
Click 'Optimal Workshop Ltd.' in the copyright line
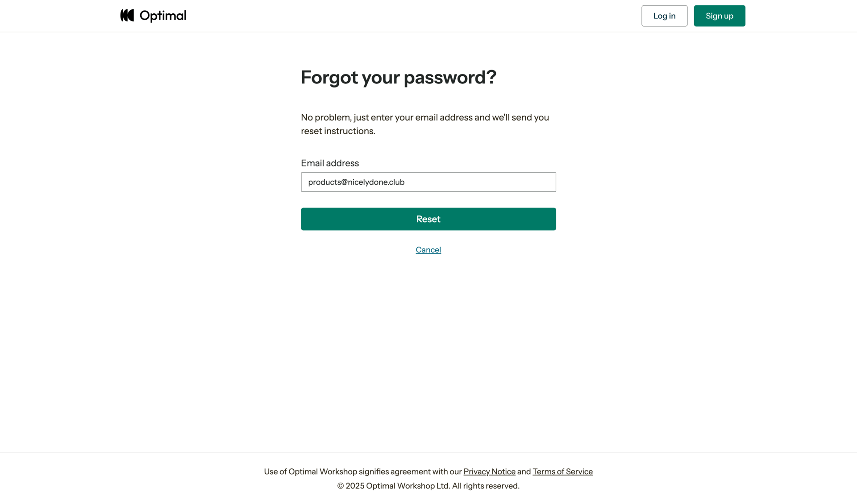pyautogui.click(x=408, y=486)
